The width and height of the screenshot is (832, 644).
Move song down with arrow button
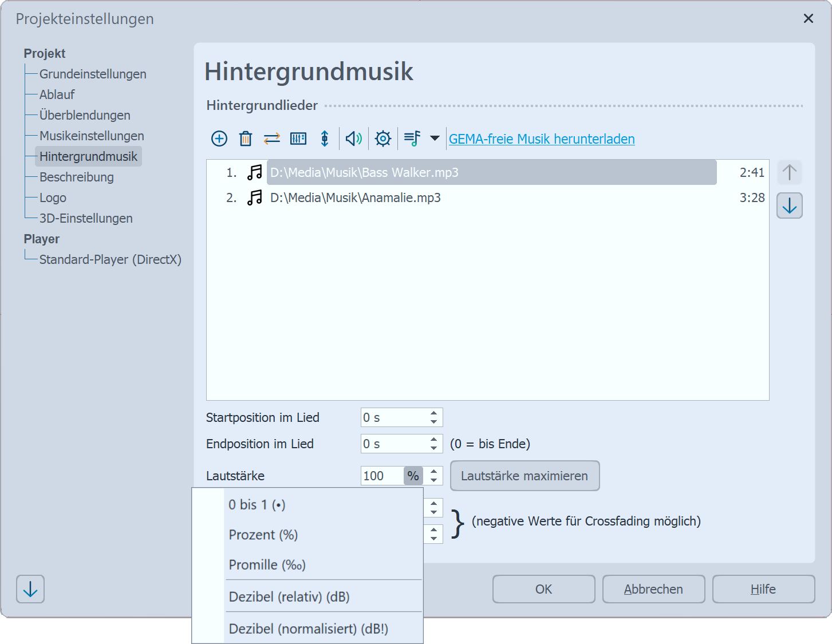[789, 206]
